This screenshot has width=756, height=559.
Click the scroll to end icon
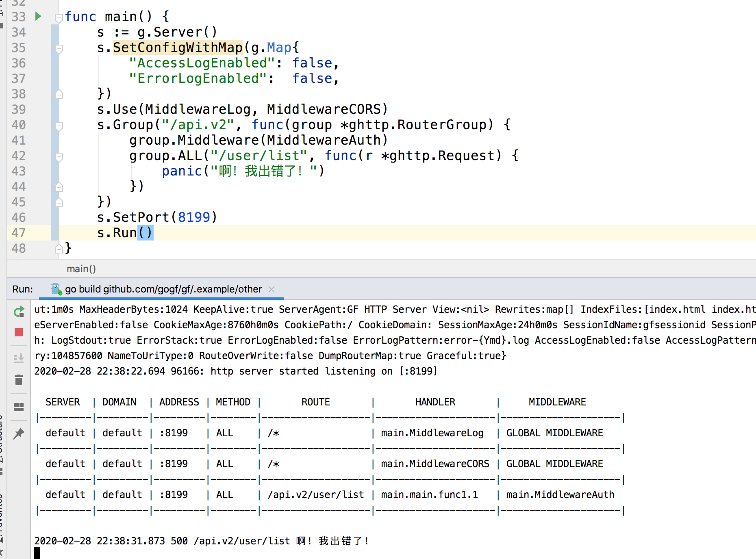[x=19, y=358]
